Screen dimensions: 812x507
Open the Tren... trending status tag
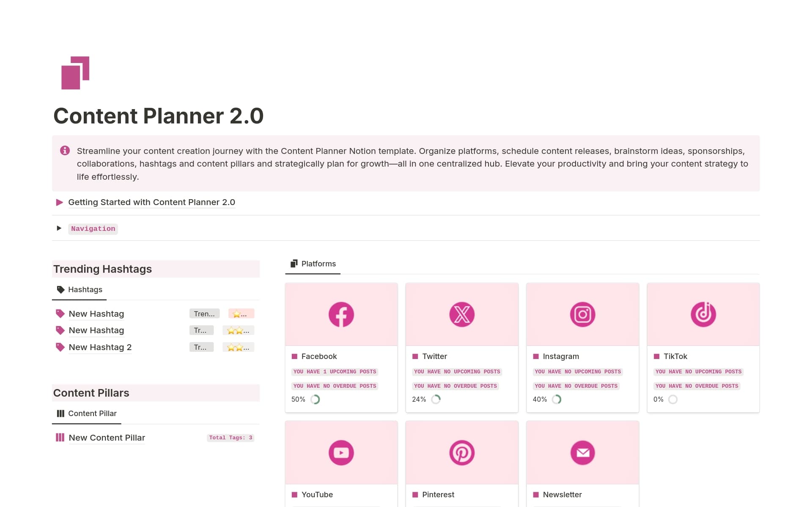coord(204,313)
